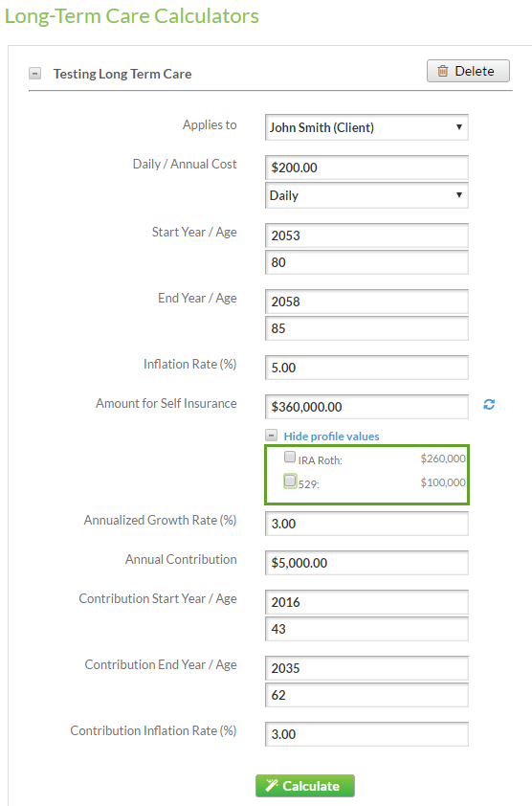Run the Calculate button
532x806 pixels.
[x=305, y=786]
